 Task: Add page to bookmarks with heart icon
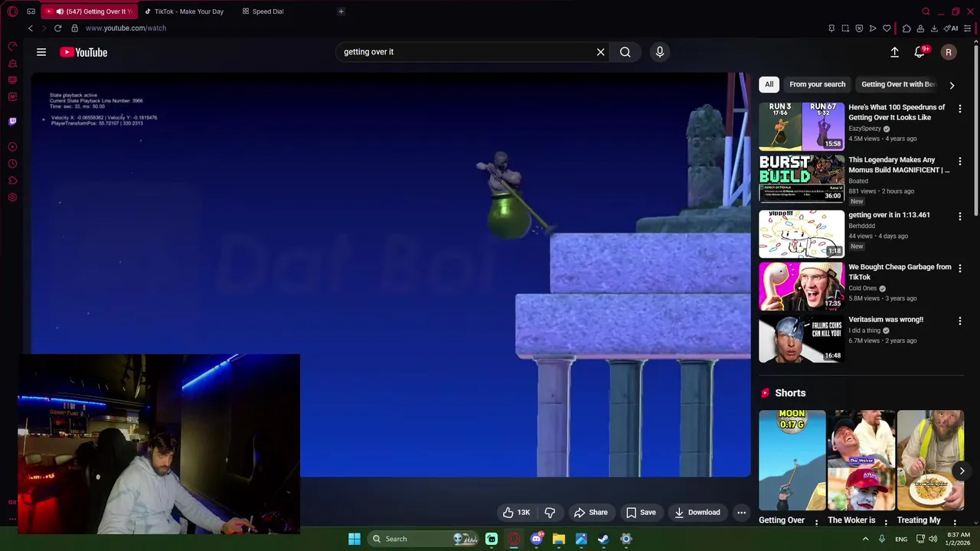coord(887,28)
